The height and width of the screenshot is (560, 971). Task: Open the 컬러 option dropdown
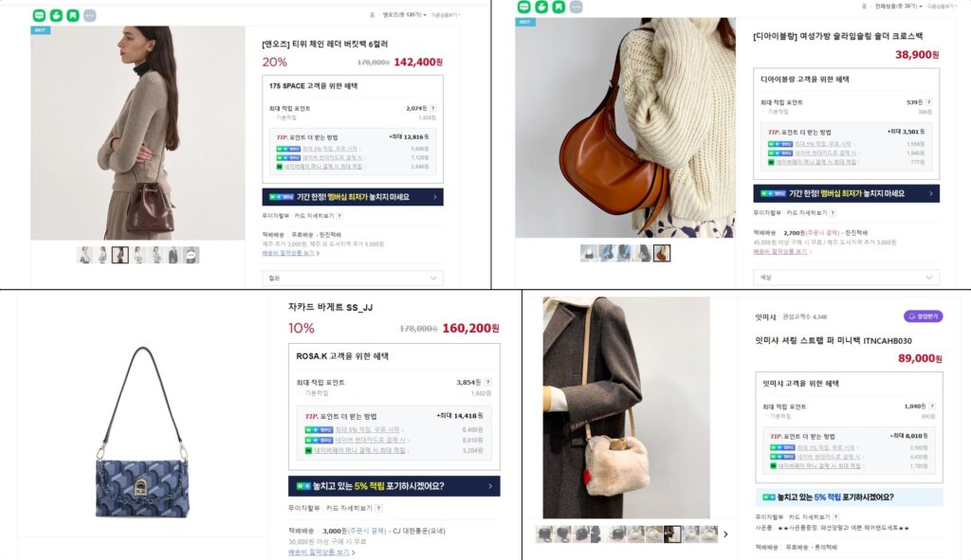pos(353,279)
